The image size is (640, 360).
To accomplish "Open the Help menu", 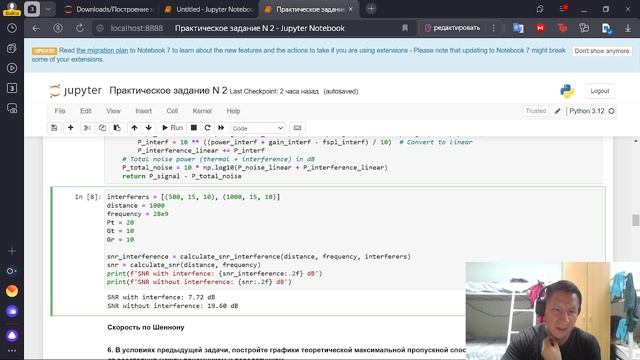I will [x=233, y=111].
